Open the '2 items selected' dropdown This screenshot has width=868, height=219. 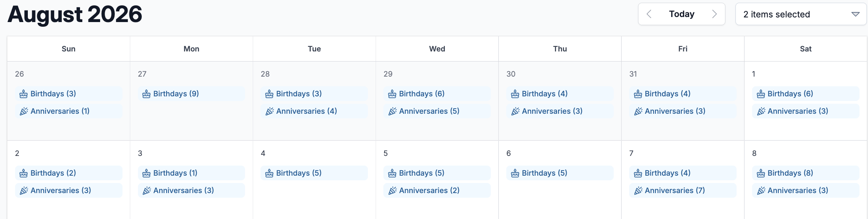point(801,14)
